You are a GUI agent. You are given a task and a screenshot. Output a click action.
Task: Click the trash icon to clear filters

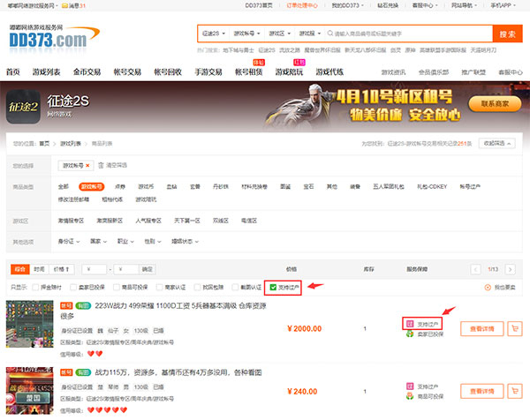tap(101, 165)
